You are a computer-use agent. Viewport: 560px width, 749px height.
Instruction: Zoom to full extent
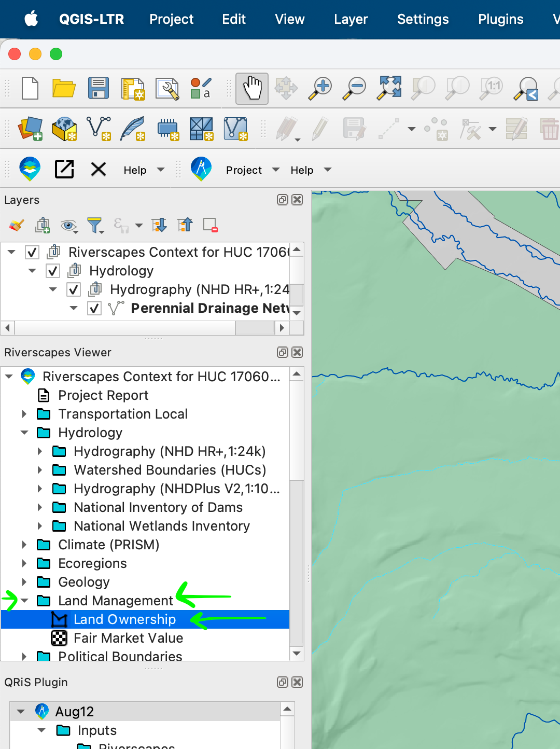389,88
